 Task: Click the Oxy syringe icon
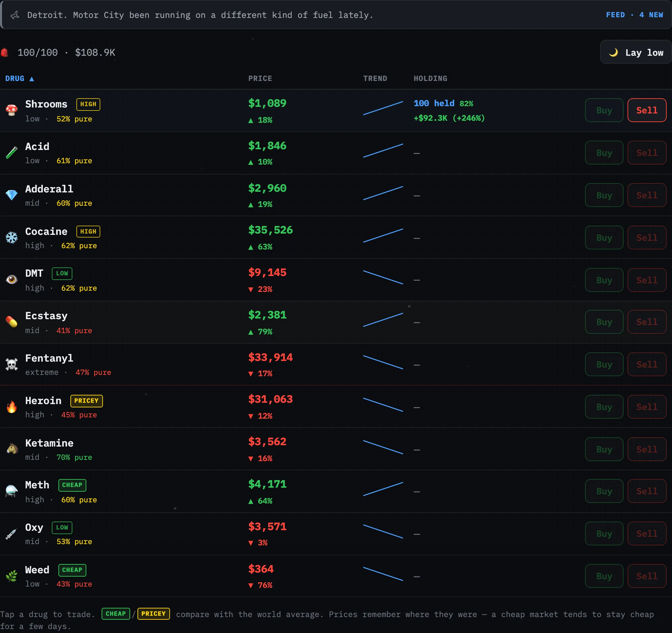pyautogui.click(x=12, y=534)
